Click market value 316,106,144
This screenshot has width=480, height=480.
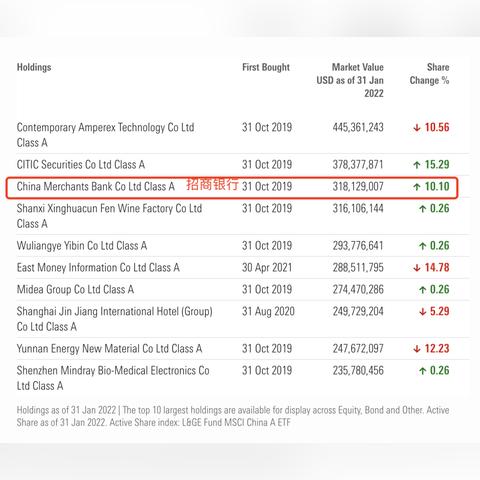coord(358,209)
